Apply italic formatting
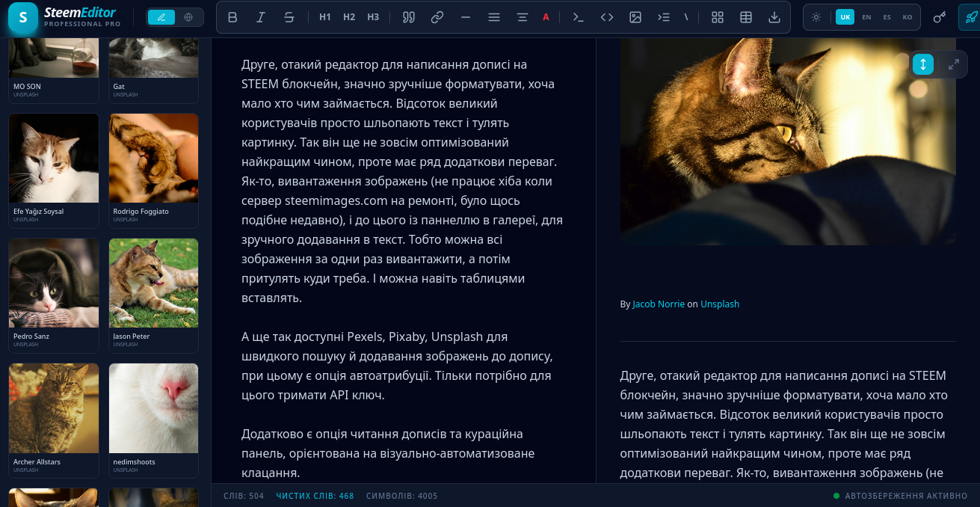Screen dimensions: 980x507 [260, 17]
